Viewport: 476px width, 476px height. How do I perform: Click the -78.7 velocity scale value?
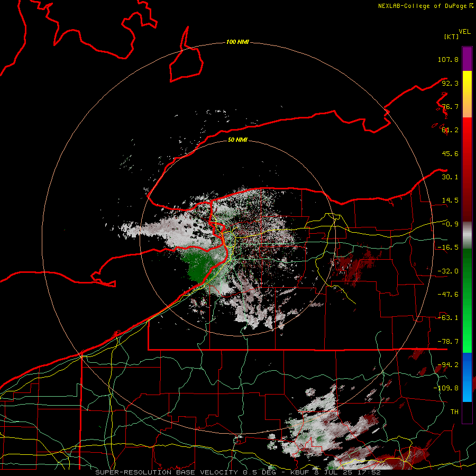coord(448,342)
